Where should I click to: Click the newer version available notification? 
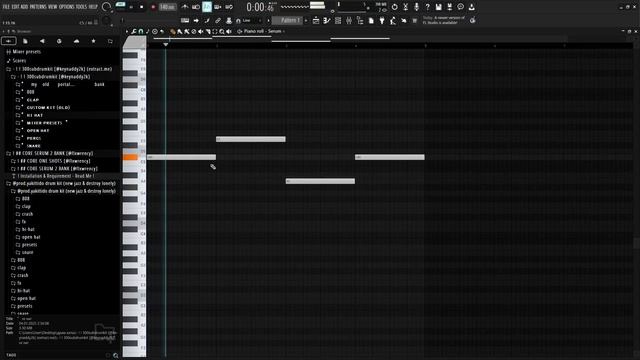[444, 20]
